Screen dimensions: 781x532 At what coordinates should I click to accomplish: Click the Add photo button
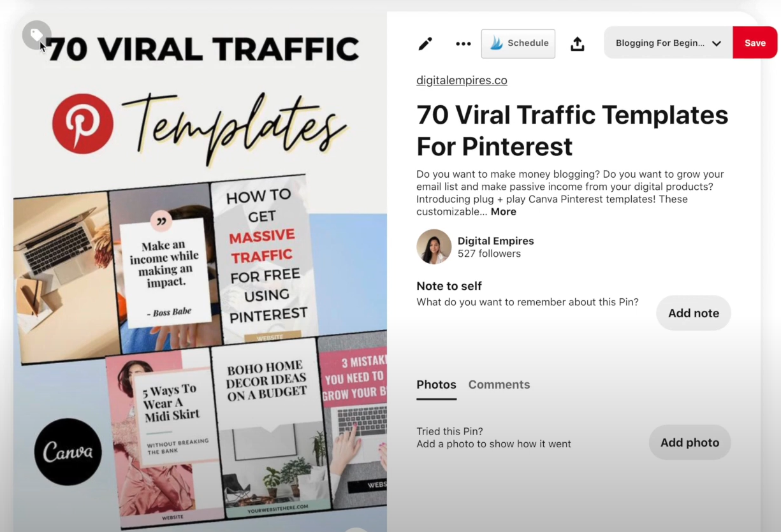tap(689, 442)
